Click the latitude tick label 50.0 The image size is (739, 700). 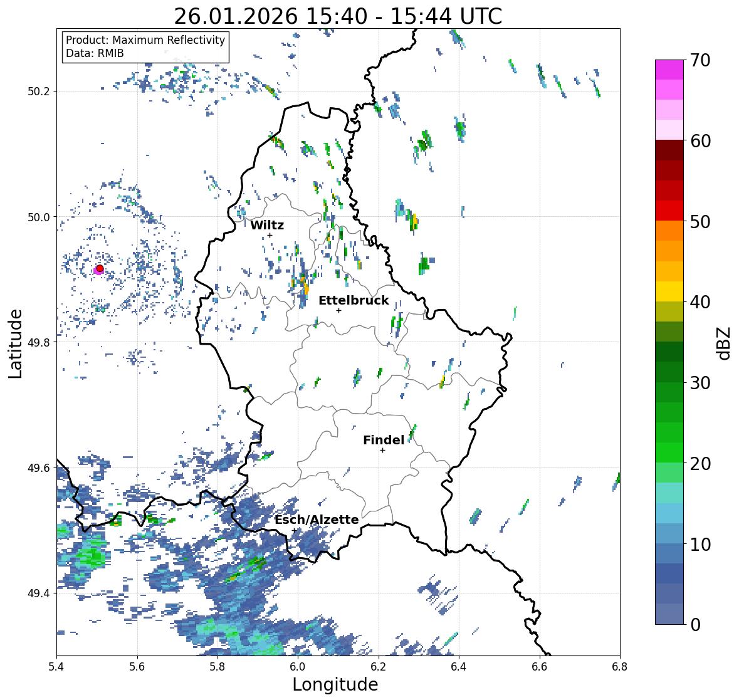pyautogui.click(x=38, y=217)
